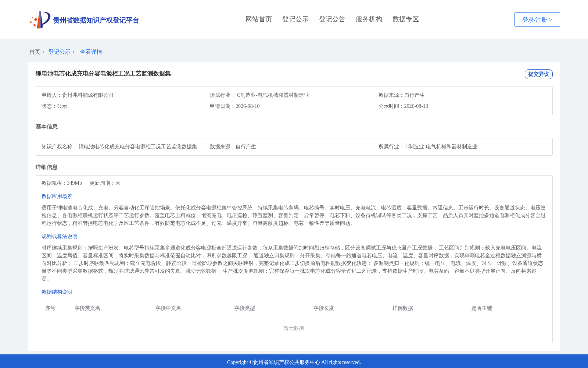Click the 暂无数据 empty table message
588x368 pixels.
294,328
